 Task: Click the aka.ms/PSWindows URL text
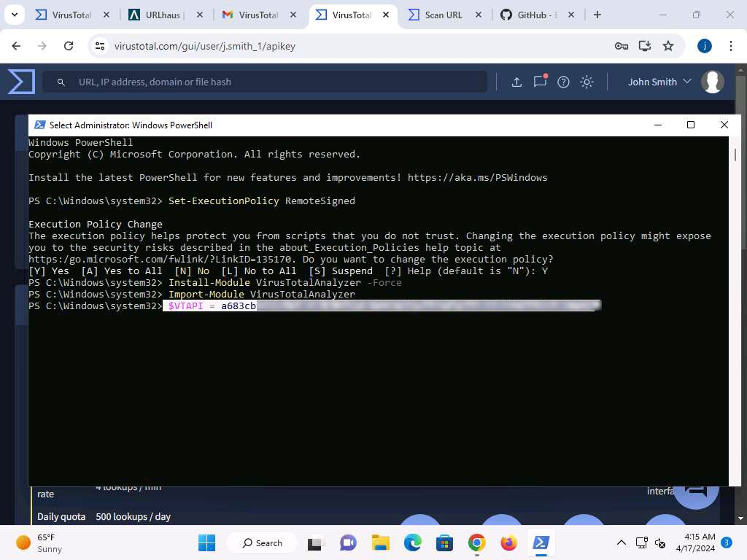(x=477, y=177)
